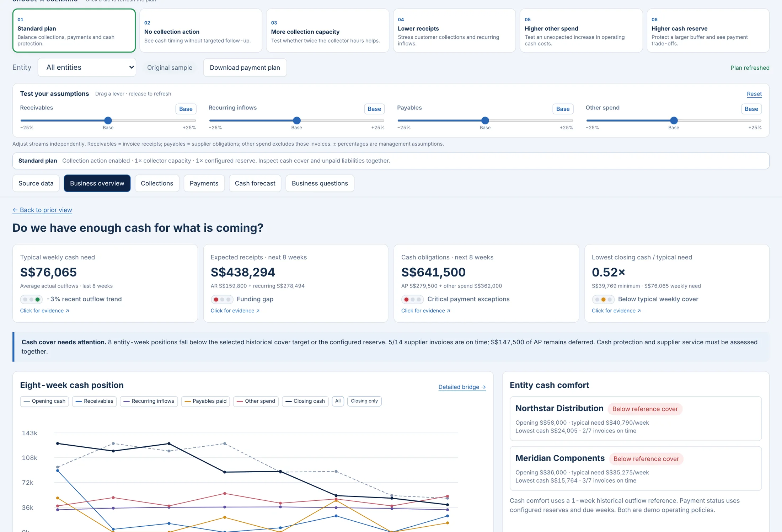This screenshot has height=532, width=782.
Task: Toggle Receivables series in chart legend
Action: pos(94,401)
